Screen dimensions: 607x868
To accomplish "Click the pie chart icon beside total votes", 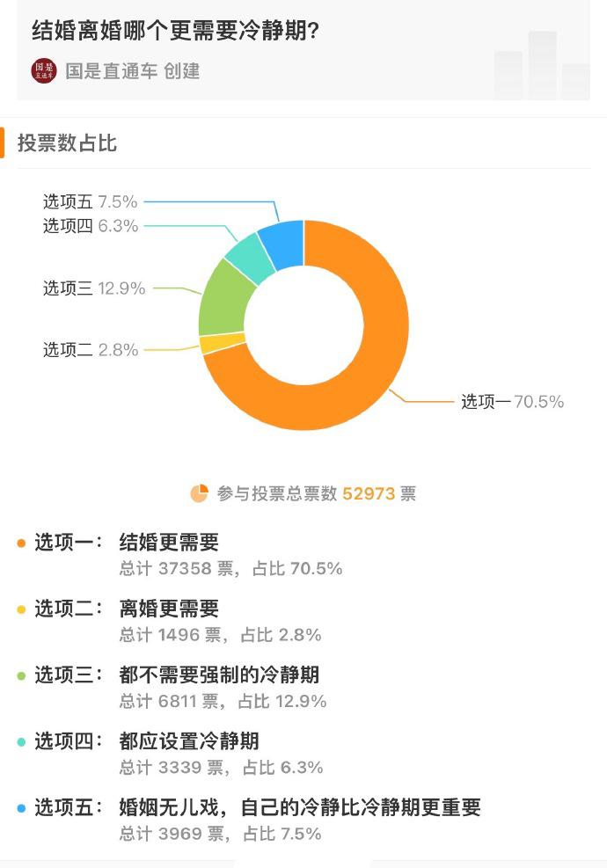I will pos(199,493).
